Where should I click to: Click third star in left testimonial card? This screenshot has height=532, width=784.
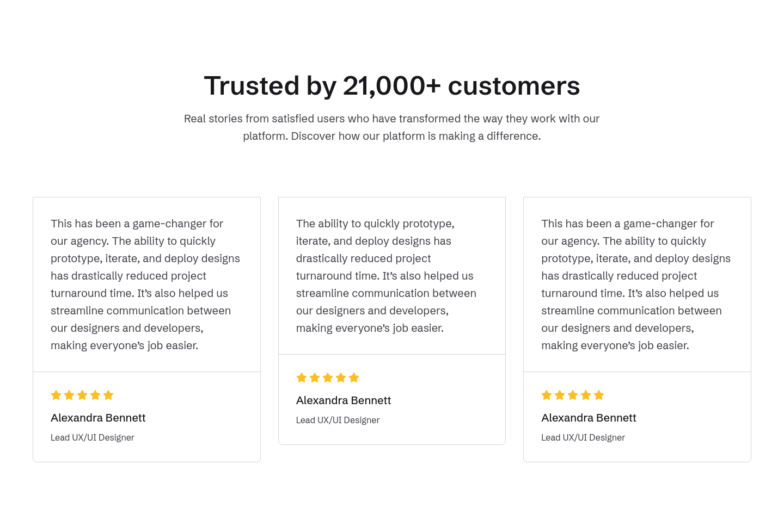pos(82,395)
